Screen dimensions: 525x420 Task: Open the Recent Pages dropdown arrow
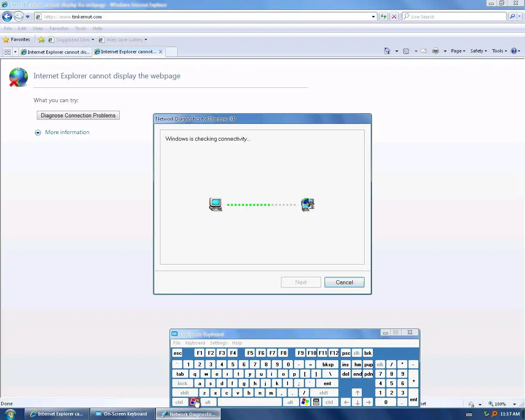(x=27, y=17)
